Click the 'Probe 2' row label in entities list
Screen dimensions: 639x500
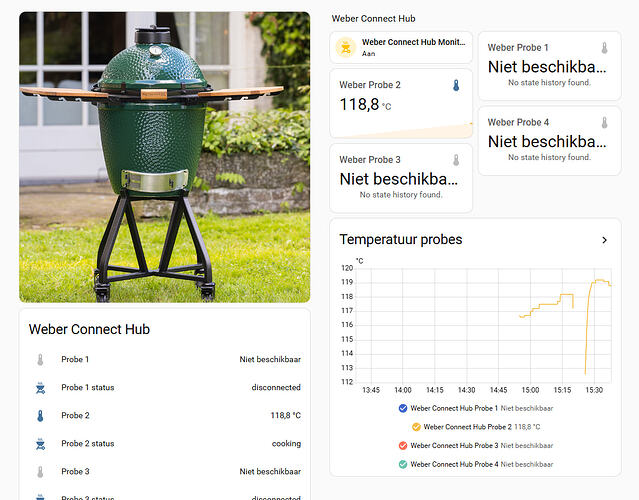pyautogui.click(x=75, y=416)
